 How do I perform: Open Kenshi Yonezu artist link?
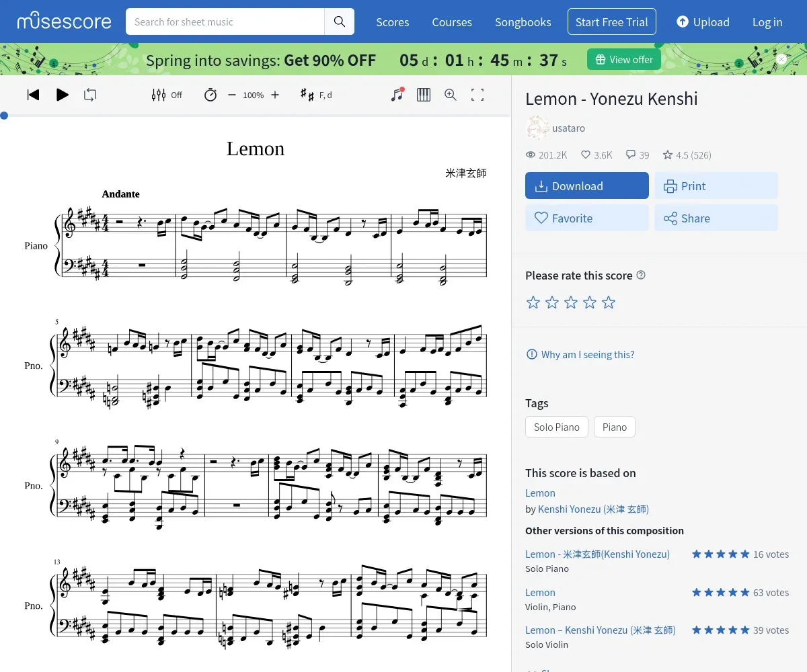pos(593,509)
